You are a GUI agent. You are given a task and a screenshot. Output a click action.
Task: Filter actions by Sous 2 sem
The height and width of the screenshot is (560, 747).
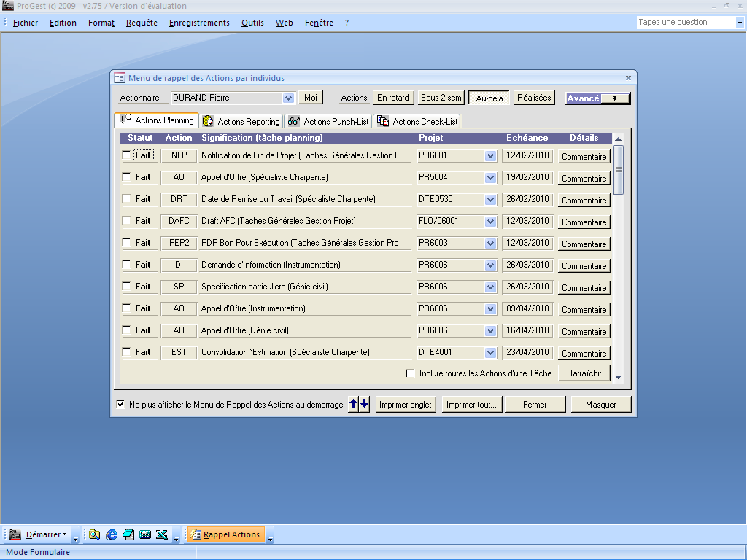pyautogui.click(x=441, y=98)
